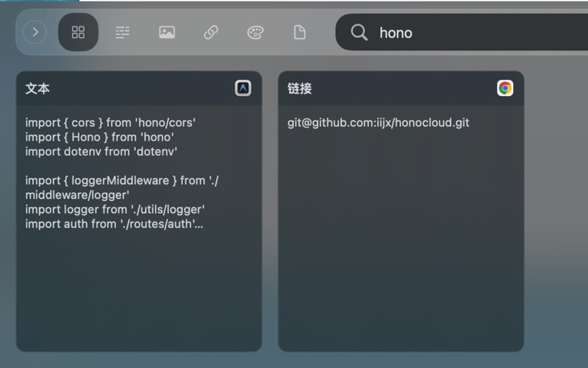588x368 pixels.
Task: Focus the search field containing hono
Action: (462, 32)
